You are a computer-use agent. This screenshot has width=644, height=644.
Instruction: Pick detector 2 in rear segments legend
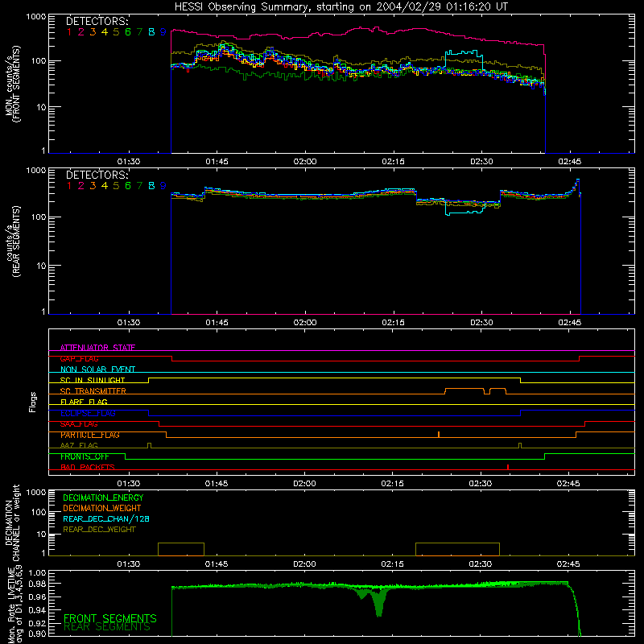[81, 186]
